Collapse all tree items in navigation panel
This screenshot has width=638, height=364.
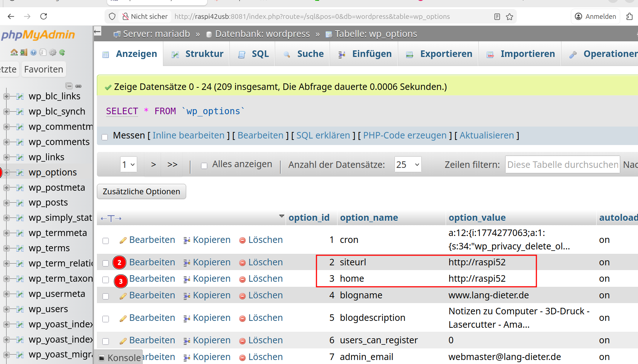(x=69, y=86)
